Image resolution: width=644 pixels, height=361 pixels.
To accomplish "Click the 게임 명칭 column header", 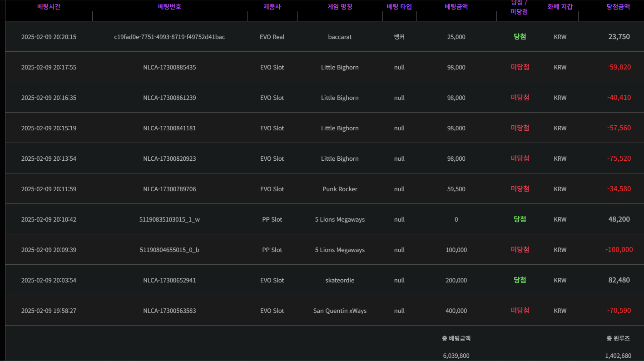I will click(340, 7).
